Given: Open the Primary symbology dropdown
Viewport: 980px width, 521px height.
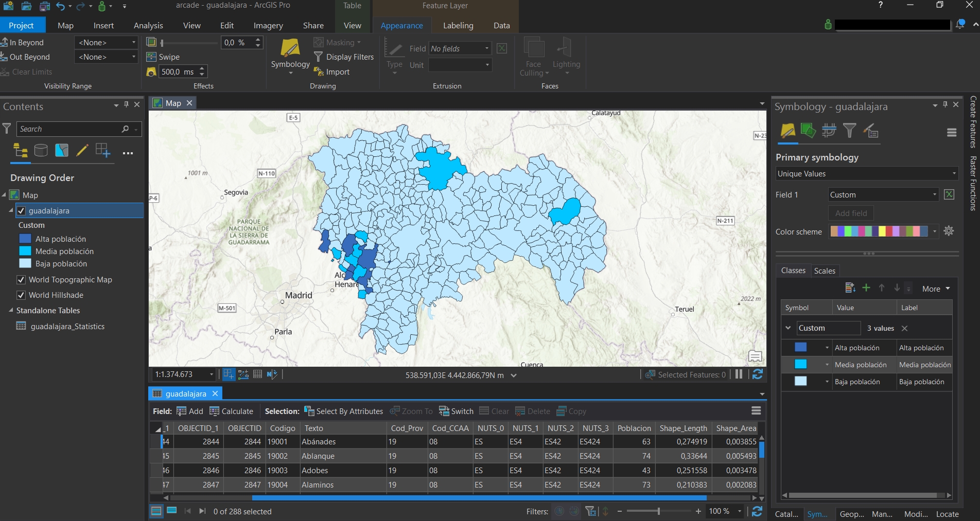Looking at the screenshot, I should (866, 173).
